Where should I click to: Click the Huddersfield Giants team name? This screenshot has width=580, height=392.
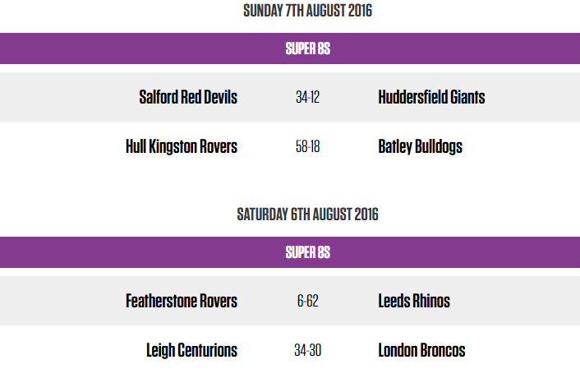coord(431,97)
